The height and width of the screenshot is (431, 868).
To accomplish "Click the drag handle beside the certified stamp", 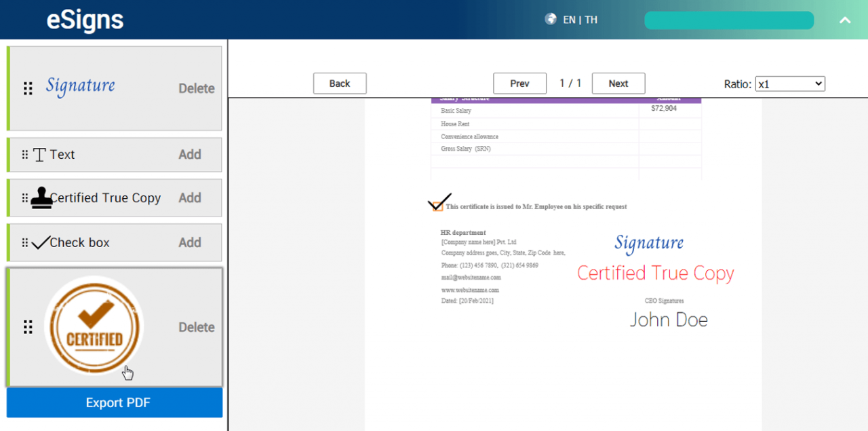I will 27,326.
